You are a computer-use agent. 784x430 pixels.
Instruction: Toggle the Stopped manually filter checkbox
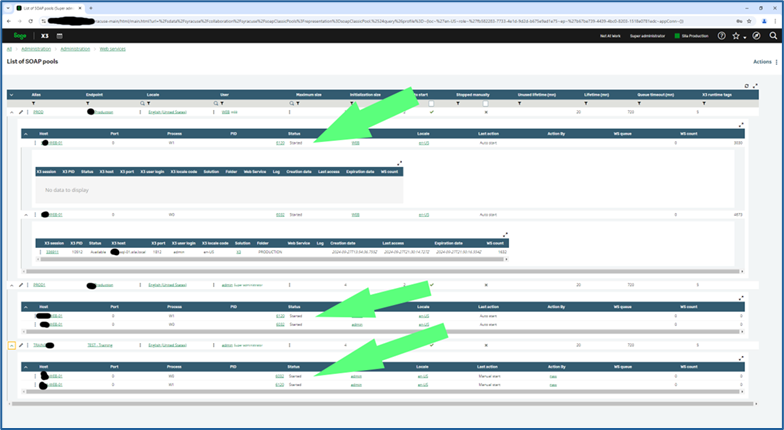click(486, 103)
